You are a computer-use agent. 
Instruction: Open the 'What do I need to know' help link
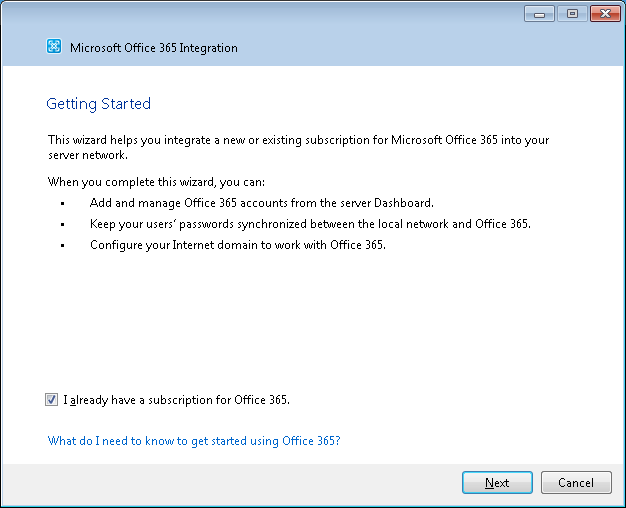pyautogui.click(x=194, y=441)
